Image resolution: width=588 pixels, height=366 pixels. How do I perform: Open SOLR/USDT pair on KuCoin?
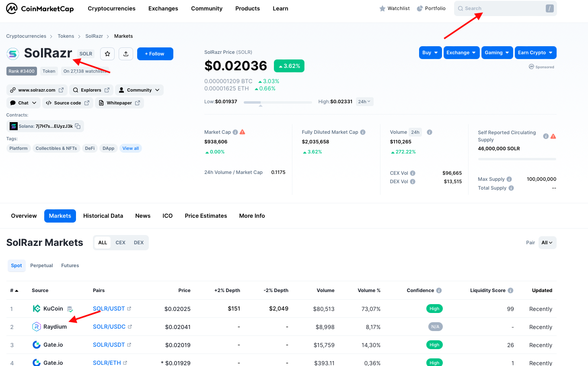tap(109, 309)
